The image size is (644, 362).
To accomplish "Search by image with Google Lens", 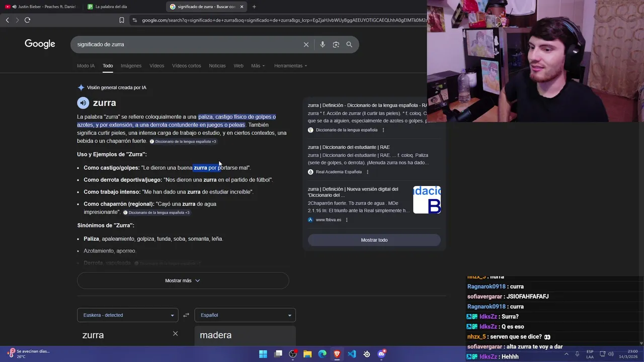I will [x=336, y=45].
